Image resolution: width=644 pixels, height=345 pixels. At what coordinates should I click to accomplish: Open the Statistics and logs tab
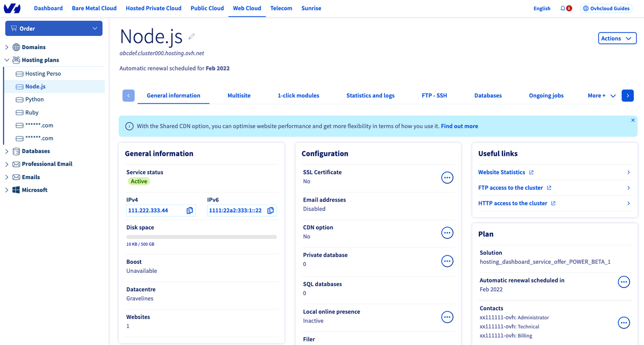[370, 96]
